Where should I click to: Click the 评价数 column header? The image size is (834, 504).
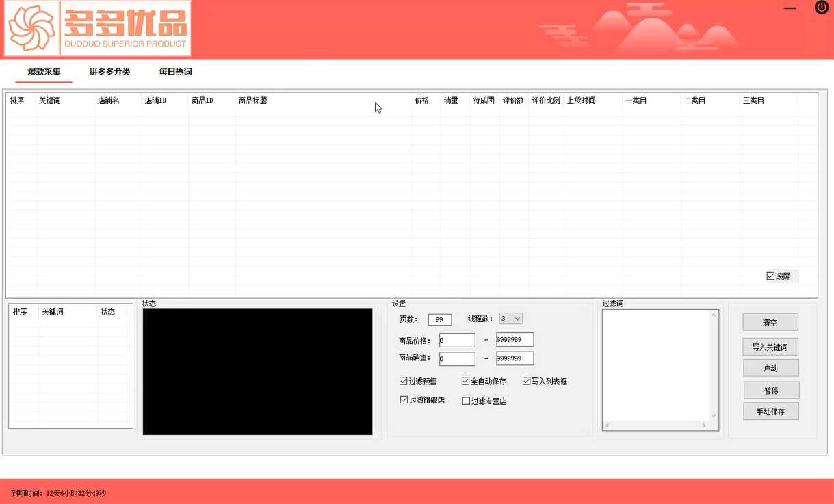click(514, 101)
